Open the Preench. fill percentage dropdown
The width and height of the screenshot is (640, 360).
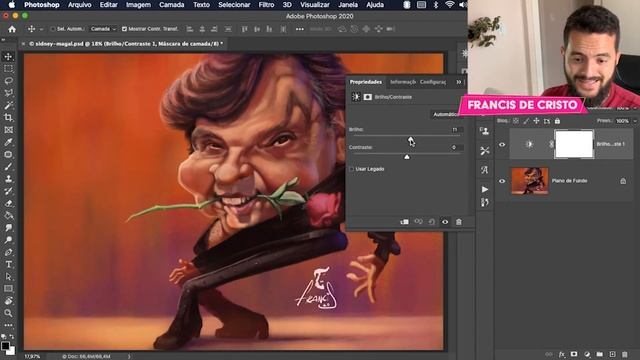[x=635, y=121]
